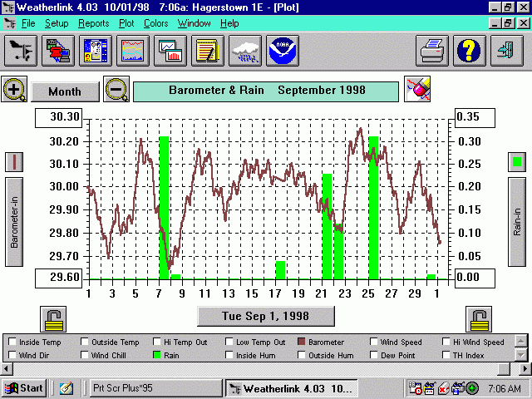532x399 pixels.
Task: Enable the Hi Temp Out checkbox
Action: pyautogui.click(x=157, y=342)
